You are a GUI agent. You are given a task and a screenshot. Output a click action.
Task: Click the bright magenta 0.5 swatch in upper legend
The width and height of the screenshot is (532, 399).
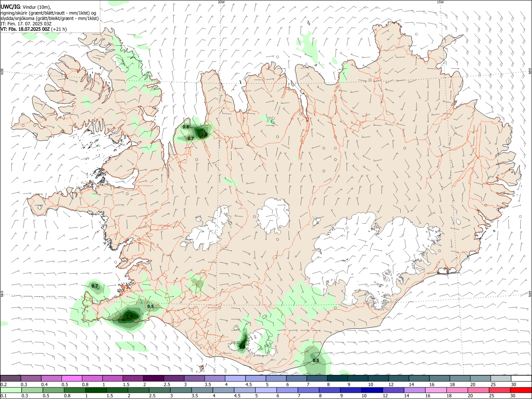coord(72,379)
